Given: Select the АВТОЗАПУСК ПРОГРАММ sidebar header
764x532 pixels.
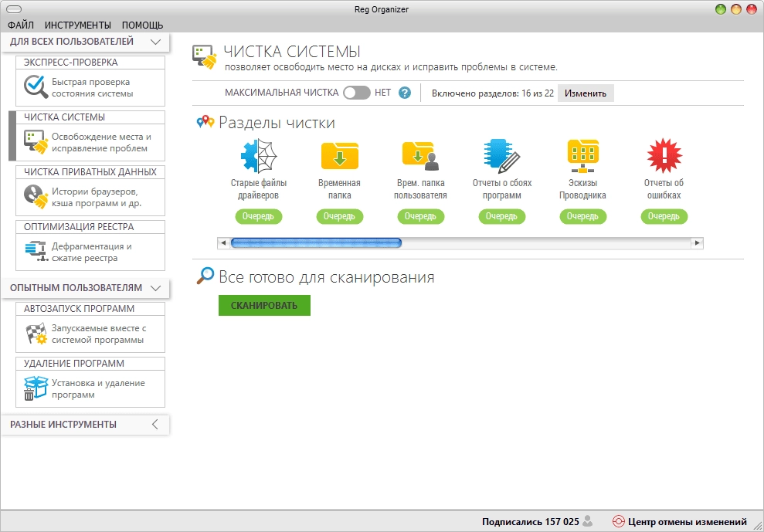Looking at the screenshot, I should (x=90, y=309).
